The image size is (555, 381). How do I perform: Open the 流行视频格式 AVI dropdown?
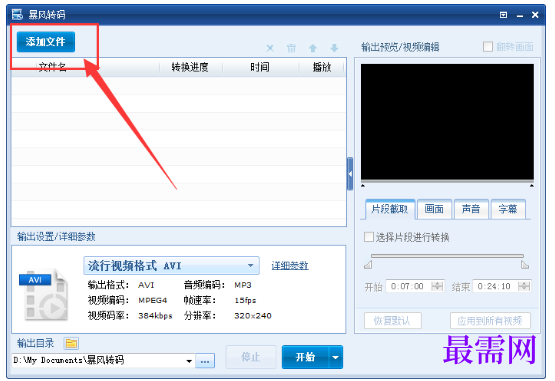point(171,266)
